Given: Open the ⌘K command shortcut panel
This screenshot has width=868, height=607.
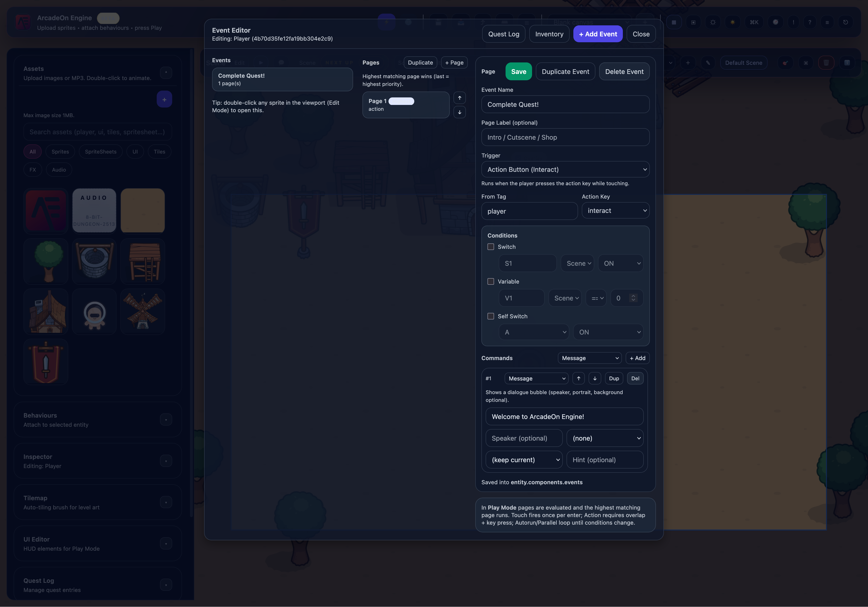Looking at the screenshot, I should point(754,22).
